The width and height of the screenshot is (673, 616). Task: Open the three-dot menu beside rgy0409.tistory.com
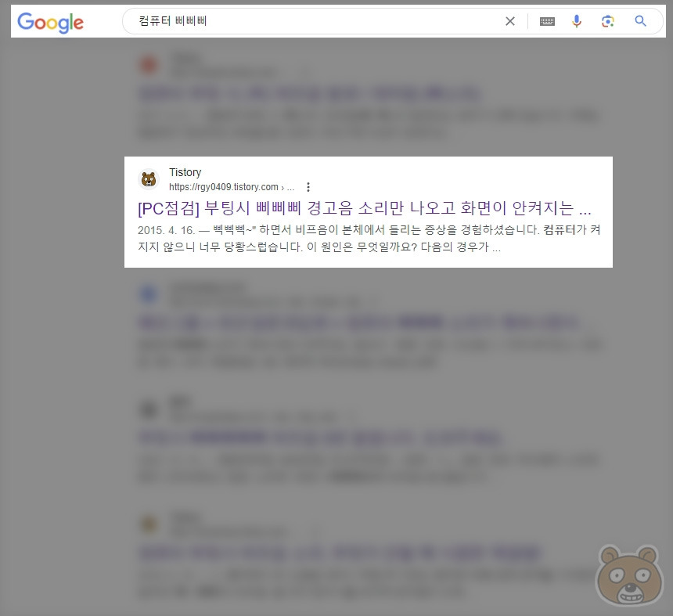(308, 187)
